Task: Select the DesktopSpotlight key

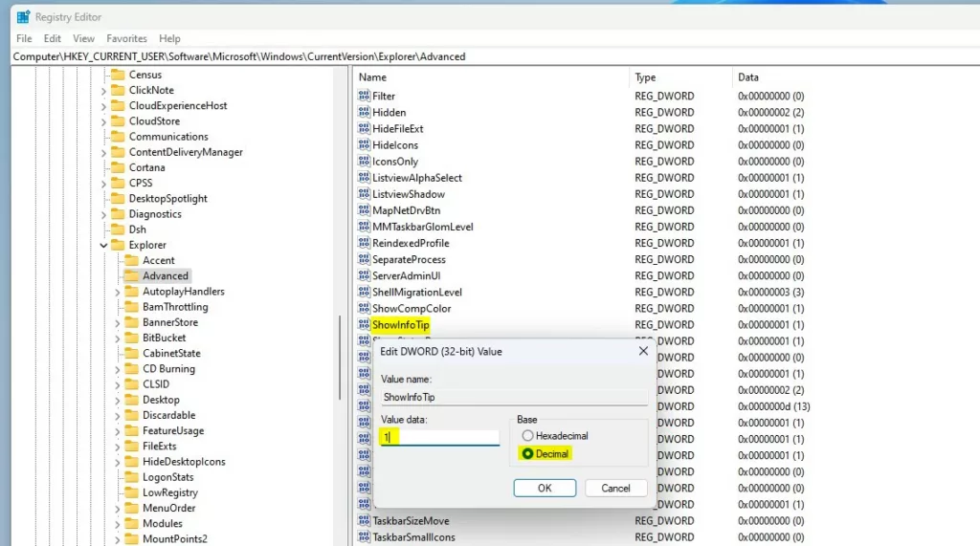Action: coord(167,199)
